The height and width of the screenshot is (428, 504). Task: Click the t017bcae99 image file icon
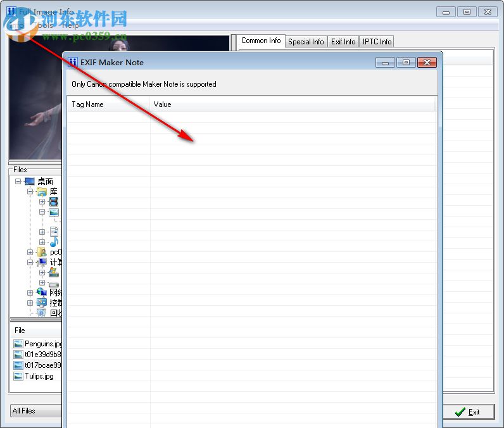pyautogui.click(x=18, y=365)
